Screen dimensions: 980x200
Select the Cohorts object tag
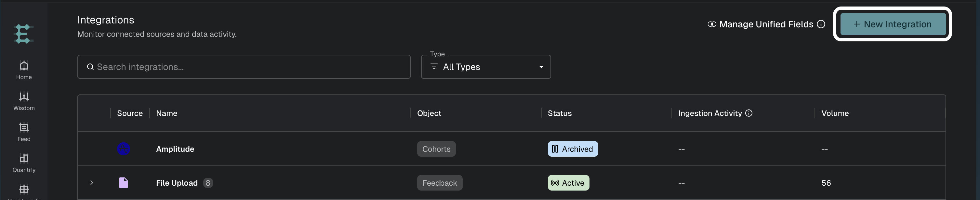(x=436, y=149)
